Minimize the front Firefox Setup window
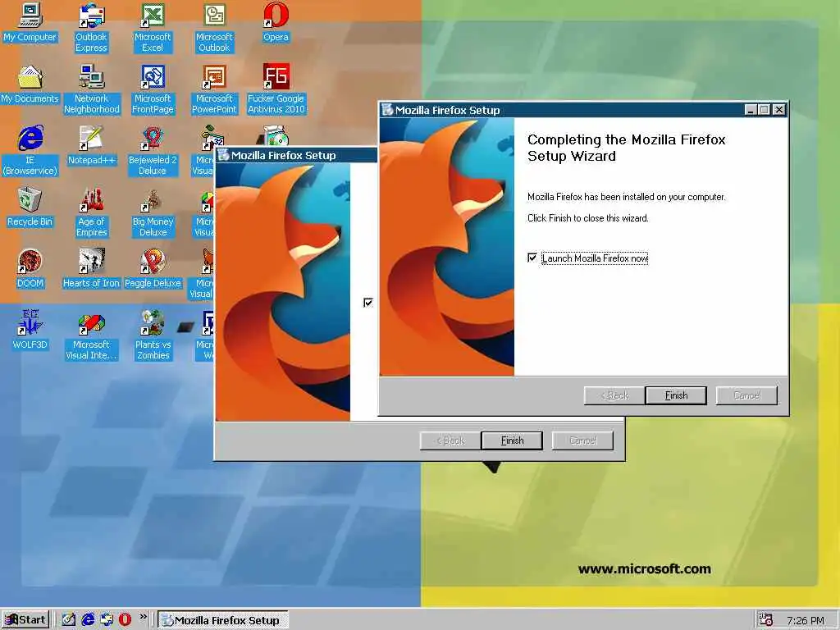The height and width of the screenshot is (630, 840). coord(751,110)
